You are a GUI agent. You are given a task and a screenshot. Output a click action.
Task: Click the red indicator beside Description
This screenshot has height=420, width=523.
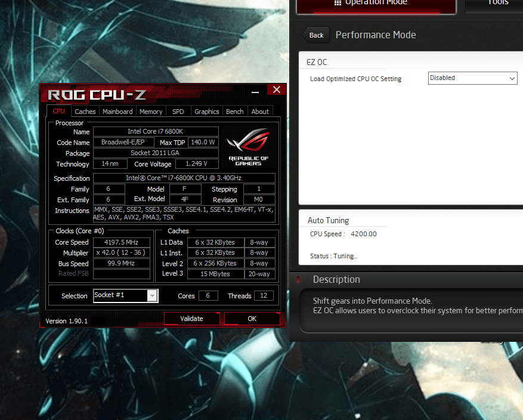pyautogui.click(x=299, y=280)
